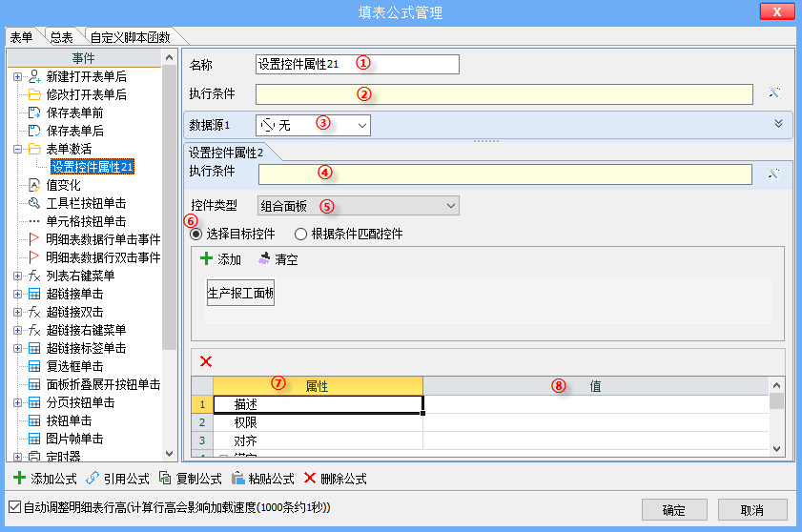Open 控件类型 组合面板 dropdown

pos(451,206)
